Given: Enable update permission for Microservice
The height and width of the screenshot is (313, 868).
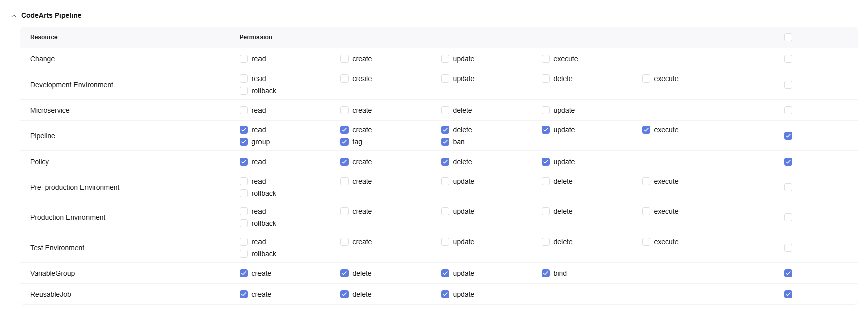Looking at the screenshot, I should click(x=546, y=110).
